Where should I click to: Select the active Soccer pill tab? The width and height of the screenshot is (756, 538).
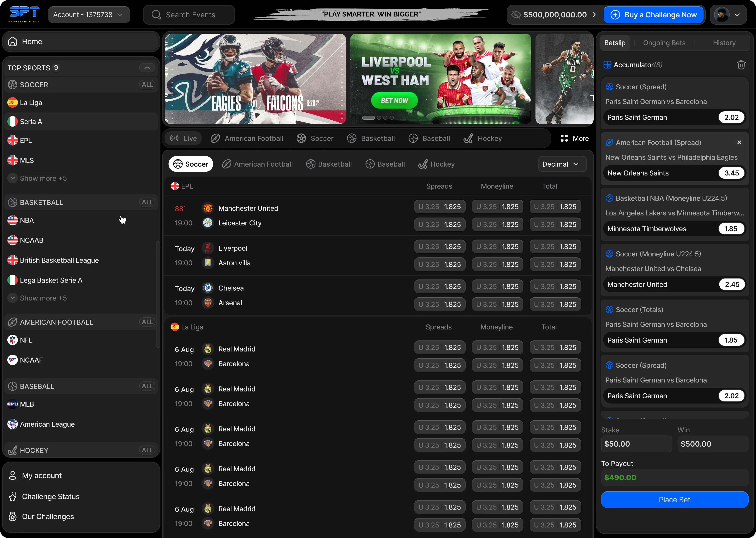tap(191, 164)
